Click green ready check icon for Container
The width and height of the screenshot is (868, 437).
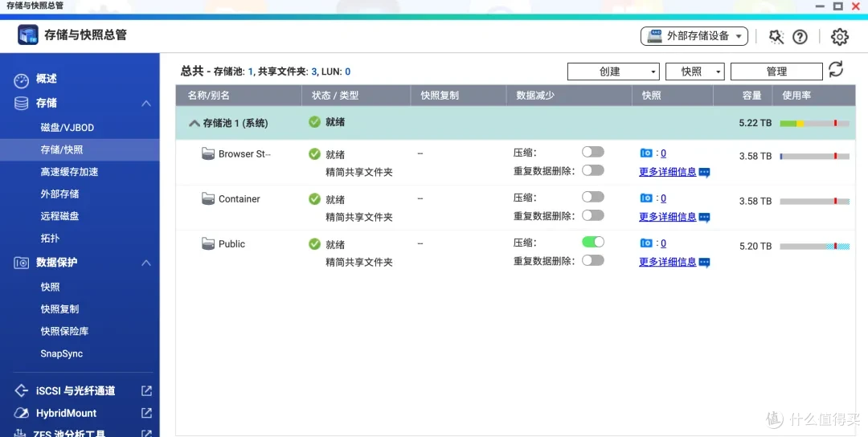tap(314, 199)
